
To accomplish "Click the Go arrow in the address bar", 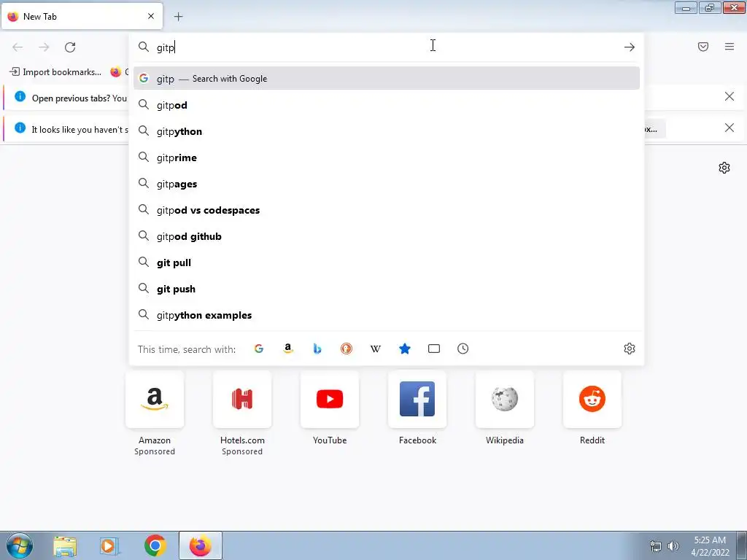I will [630, 47].
